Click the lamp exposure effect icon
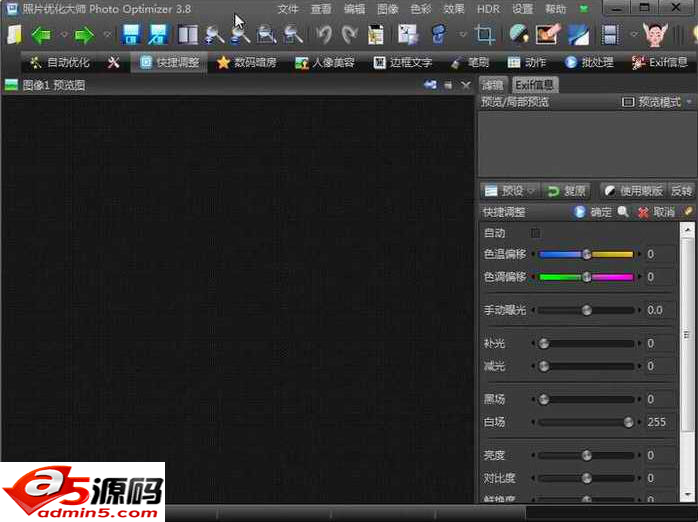The width and height of the screenshot is (698, 522). [x=519, y=35]
